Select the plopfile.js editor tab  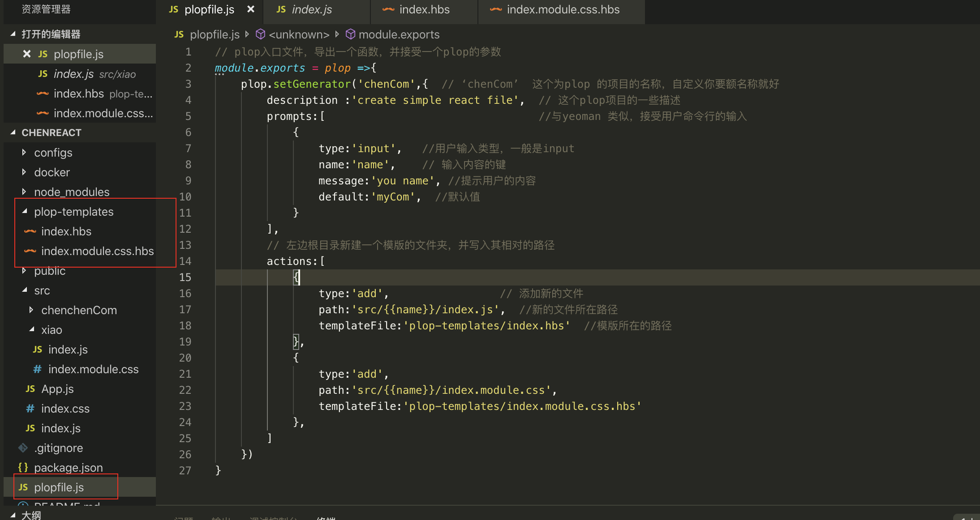(x=209, y=10)
